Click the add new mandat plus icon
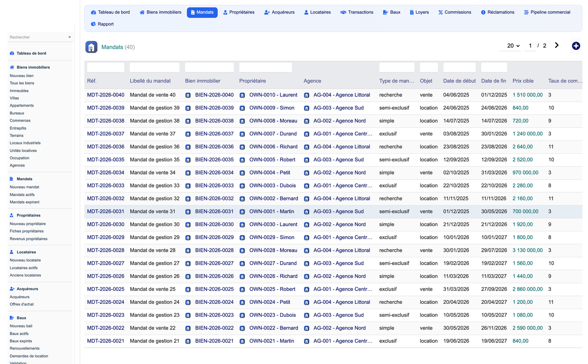This screenshot has width=588, height=364. (x=576, y=46)
